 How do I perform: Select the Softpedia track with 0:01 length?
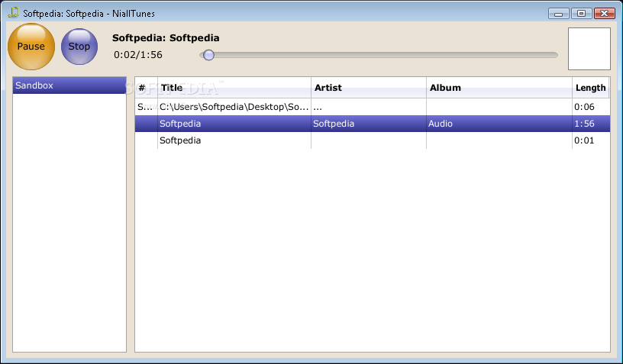click(373, 140)
